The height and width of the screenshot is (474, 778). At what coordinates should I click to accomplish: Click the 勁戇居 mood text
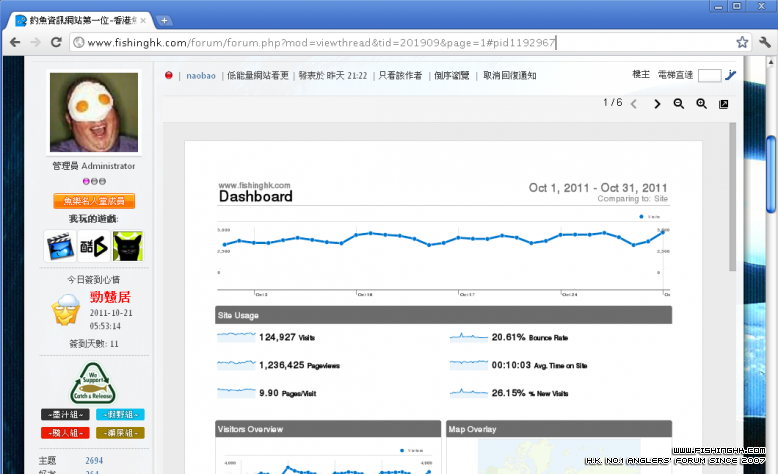pyautogui.click(x=110, y=297)
